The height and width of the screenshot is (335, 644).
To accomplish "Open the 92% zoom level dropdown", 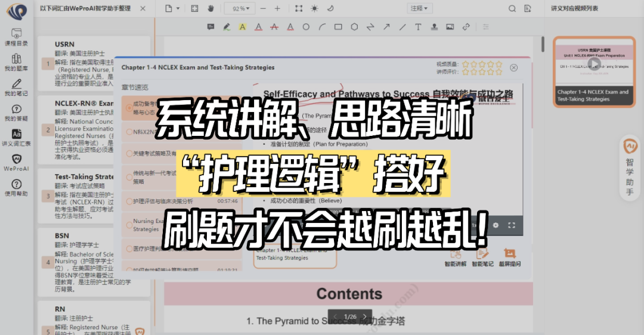I will [x=240, y=8].
